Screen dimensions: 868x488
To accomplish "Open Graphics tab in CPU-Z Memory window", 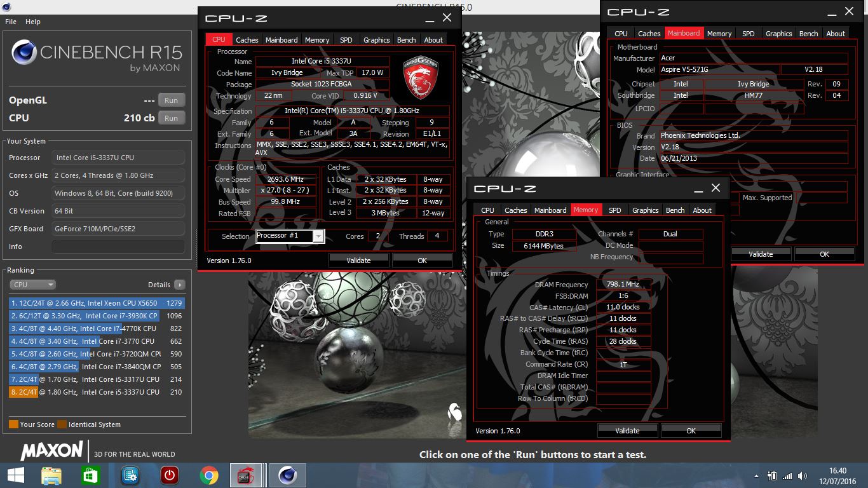I will pos(645,210).
